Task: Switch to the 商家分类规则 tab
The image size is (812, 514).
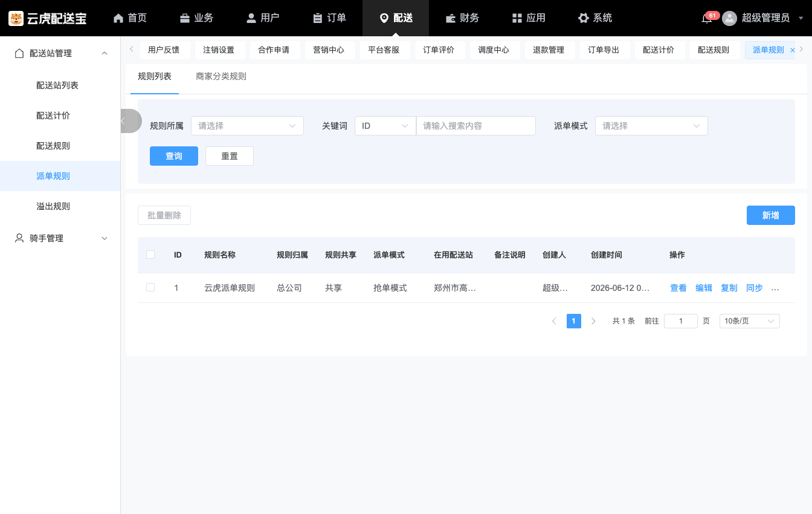Action: [221, 76]
